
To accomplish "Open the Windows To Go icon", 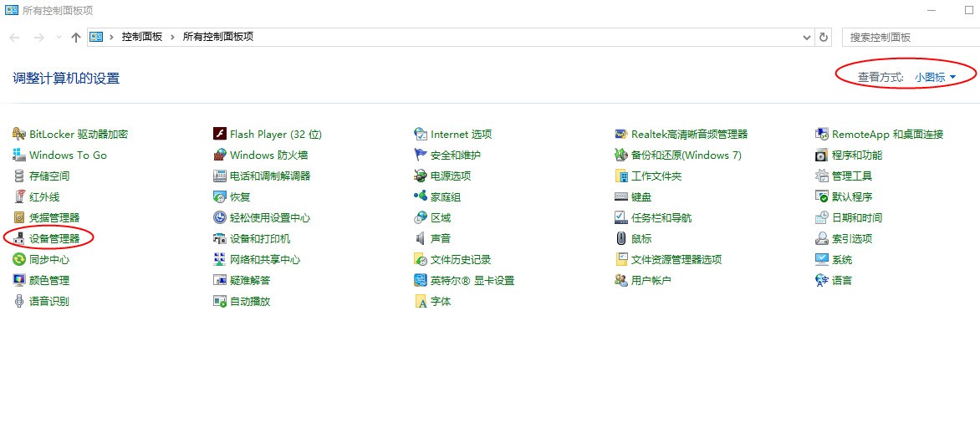I will [x=19, y=155].
